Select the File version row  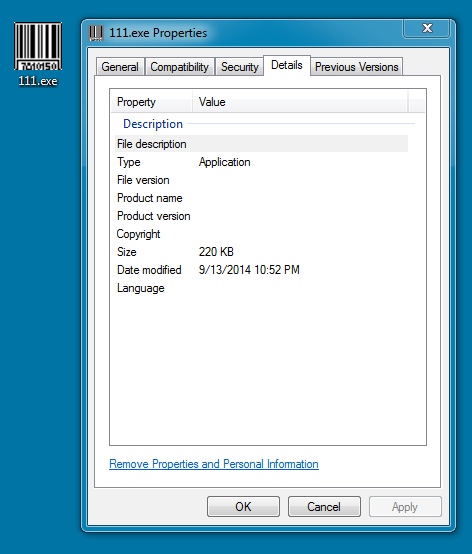(x=261, y=180)
